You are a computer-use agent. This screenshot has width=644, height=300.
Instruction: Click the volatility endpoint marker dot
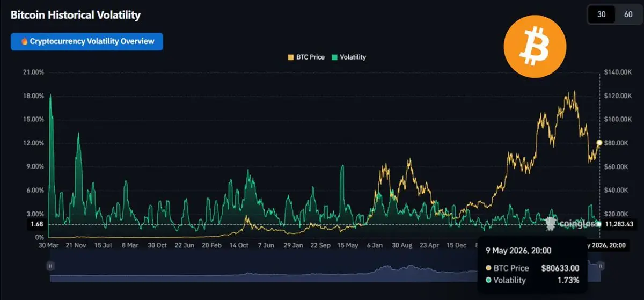[x=599, y=224]
